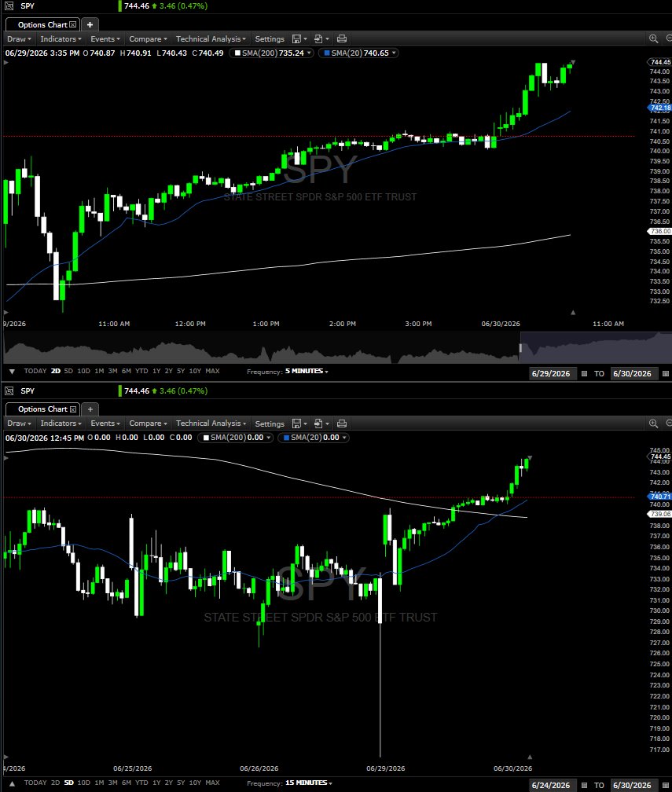Select 1Y range in bottom chart

point(156,783)
